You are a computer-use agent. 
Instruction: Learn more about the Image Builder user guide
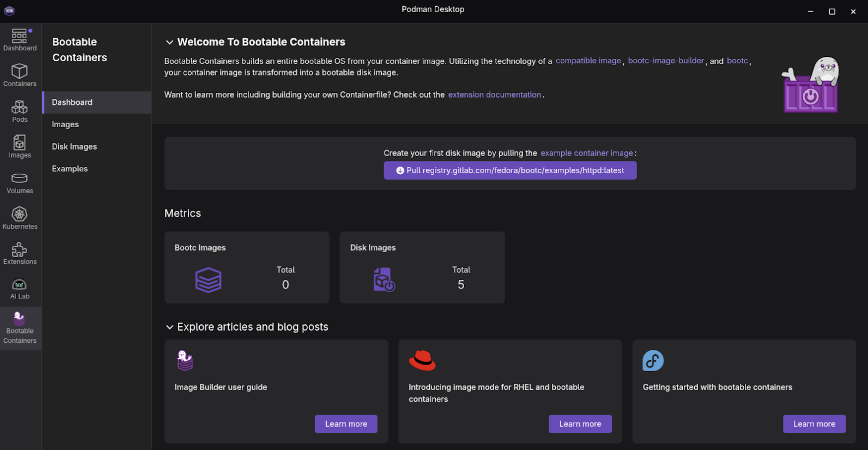point(346,424)
